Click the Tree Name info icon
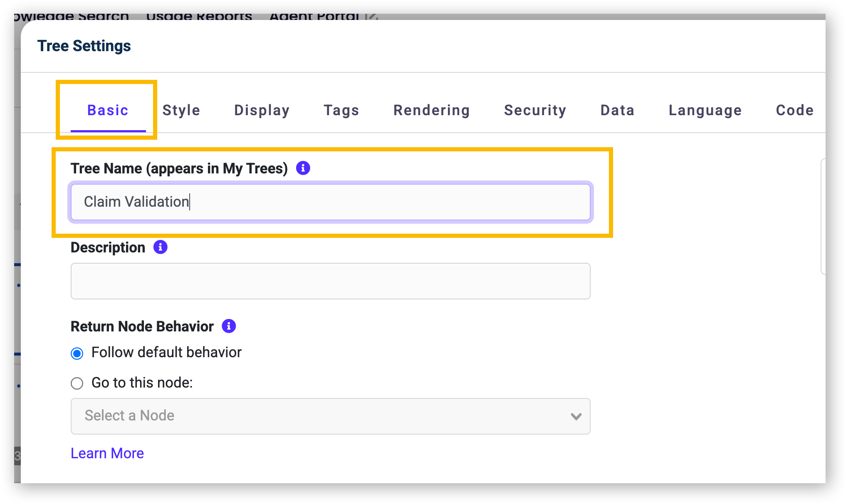Image resolution: width=846 pixels, height=504 pixels. coord(303,168)
